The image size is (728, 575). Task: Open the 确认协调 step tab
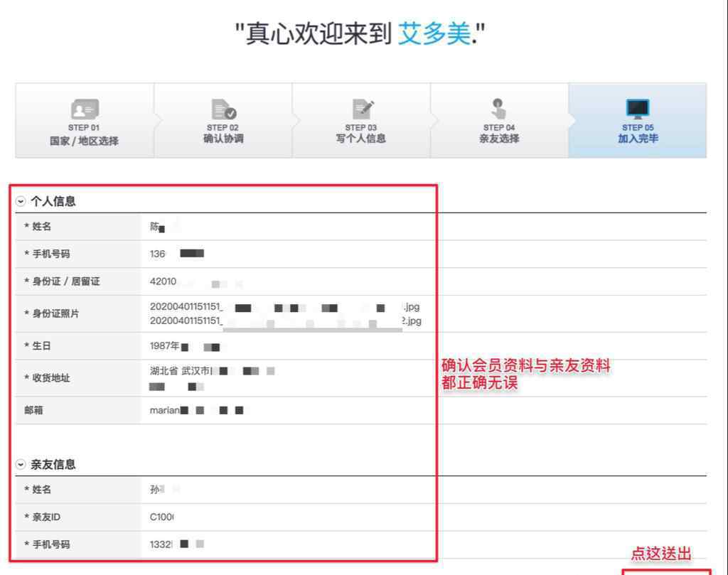tap(223, 121)
